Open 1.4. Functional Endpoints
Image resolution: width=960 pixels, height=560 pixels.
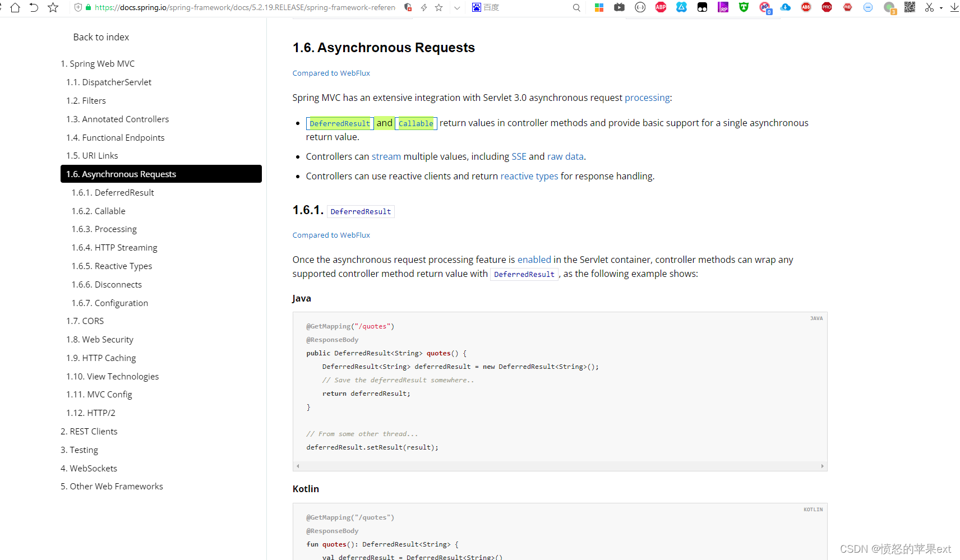point(115,138)
